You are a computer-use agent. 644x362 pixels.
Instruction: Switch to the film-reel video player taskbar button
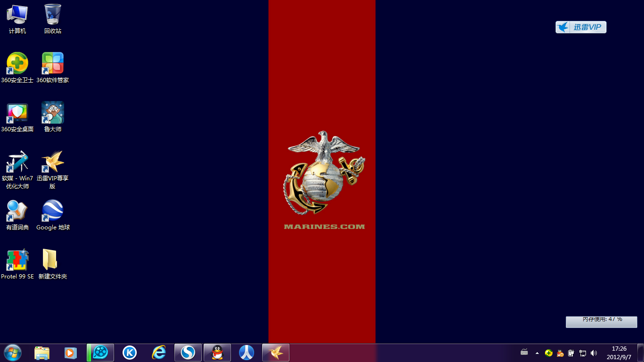[100, 353]
